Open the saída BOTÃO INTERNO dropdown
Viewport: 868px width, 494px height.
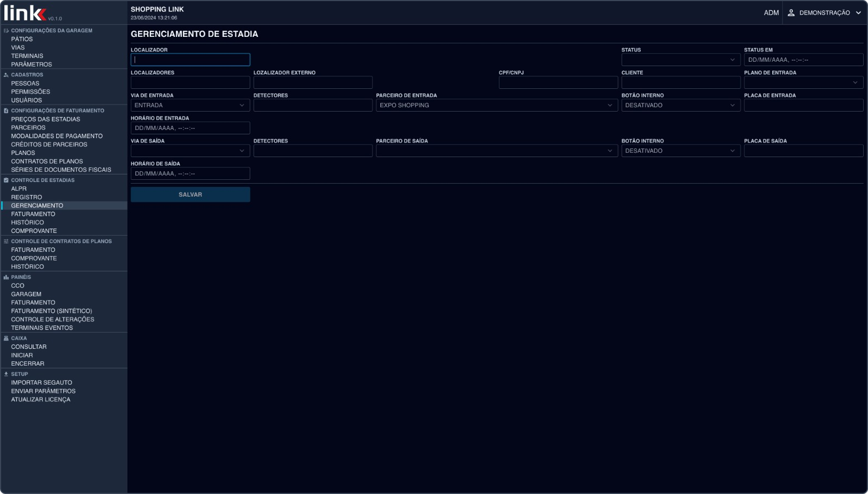coord(681,151)
